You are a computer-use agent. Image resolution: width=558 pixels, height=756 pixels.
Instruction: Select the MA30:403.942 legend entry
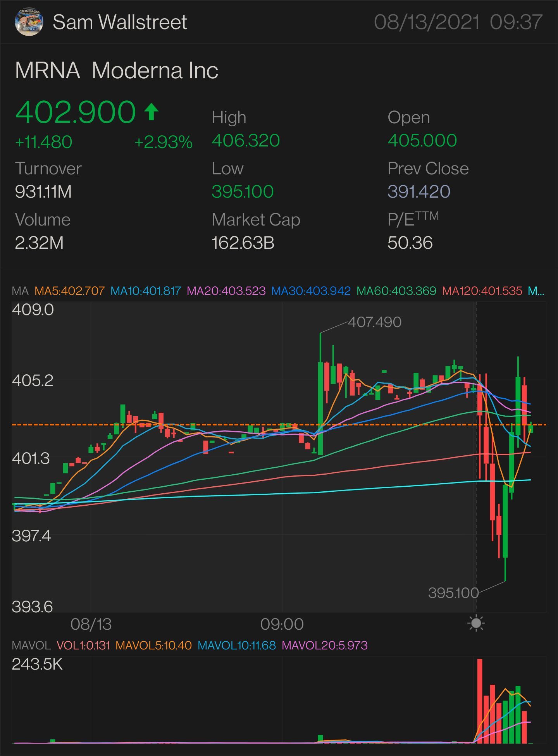coord(311,291)
